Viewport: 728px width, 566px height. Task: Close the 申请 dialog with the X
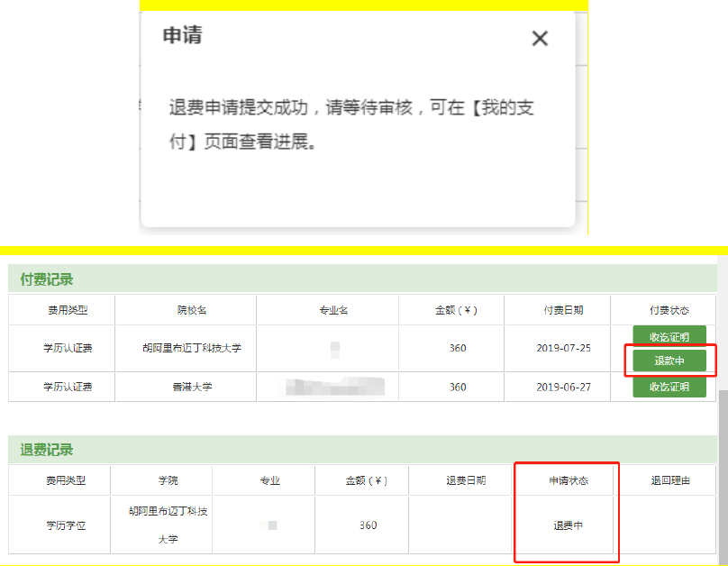540,38
